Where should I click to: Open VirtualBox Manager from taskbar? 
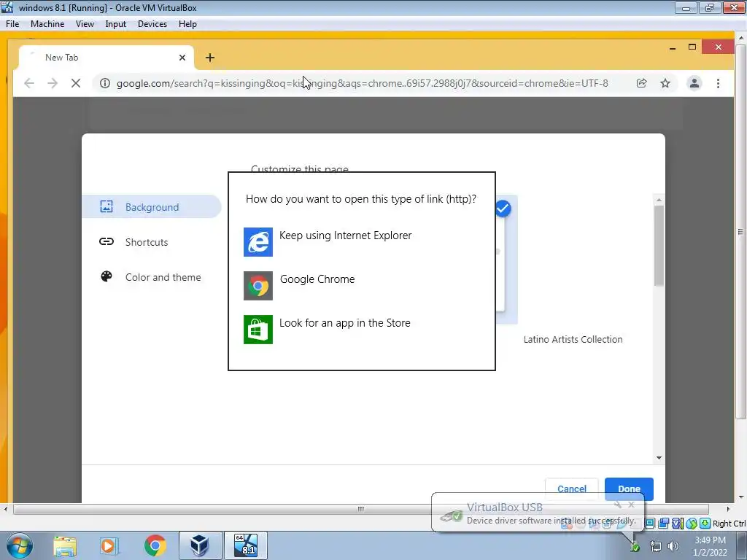pyautogui.click(x=200, y=545)
